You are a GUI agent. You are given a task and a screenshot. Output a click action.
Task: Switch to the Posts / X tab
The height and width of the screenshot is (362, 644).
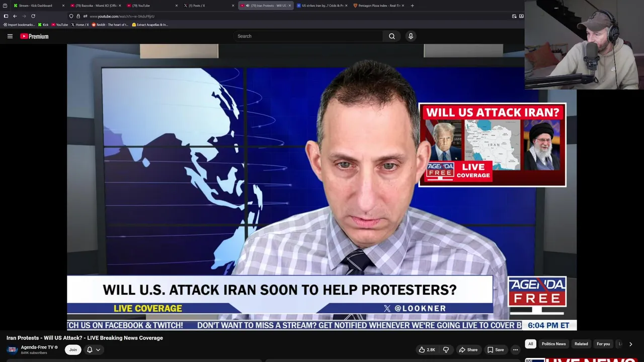click(x=209, y=6)
